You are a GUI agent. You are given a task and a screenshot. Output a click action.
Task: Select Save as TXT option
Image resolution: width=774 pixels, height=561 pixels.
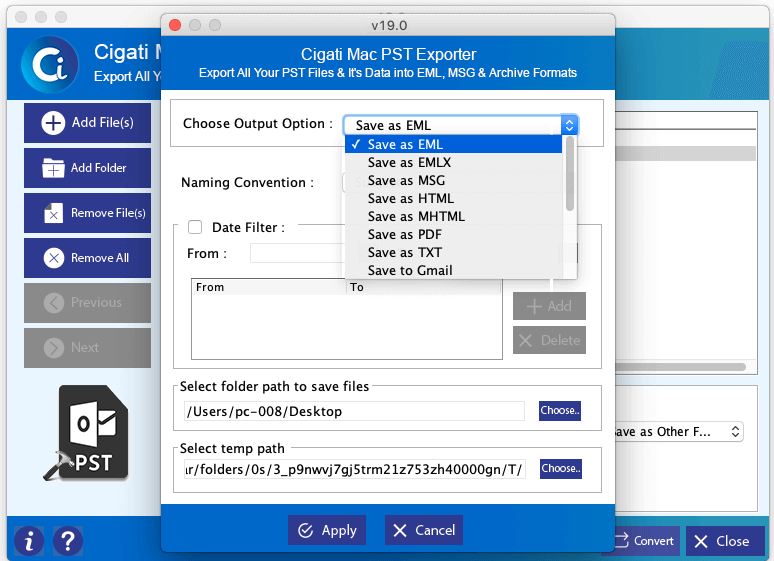click(x=453, y=252)
